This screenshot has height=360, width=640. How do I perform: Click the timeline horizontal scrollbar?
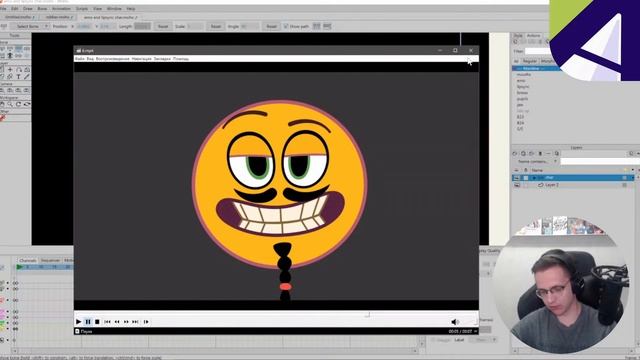[214, 351]
